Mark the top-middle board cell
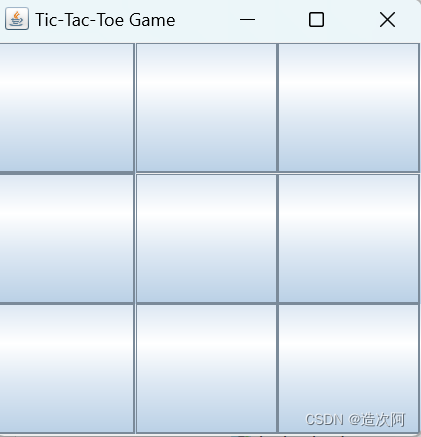The image size is (421, 437). (x=206, y=108)
